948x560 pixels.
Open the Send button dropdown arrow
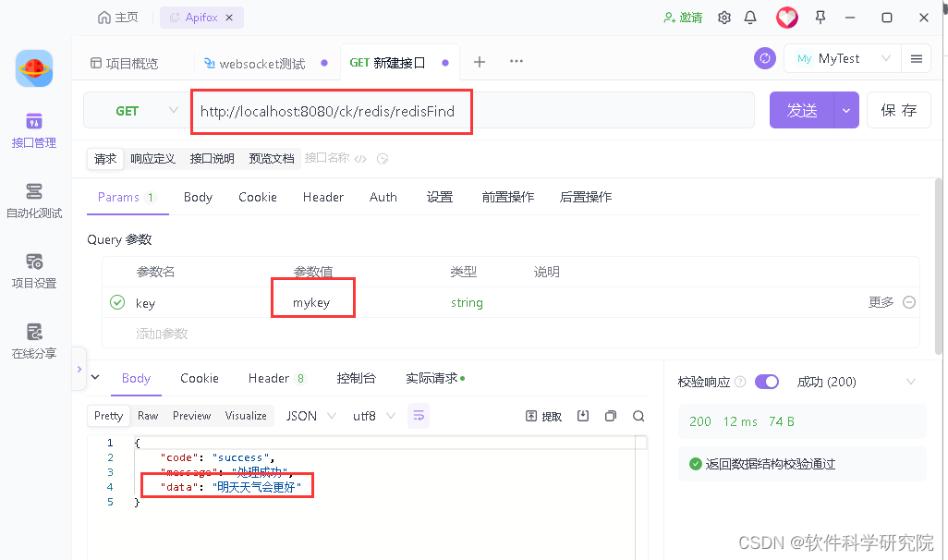[x=846, y=110]
